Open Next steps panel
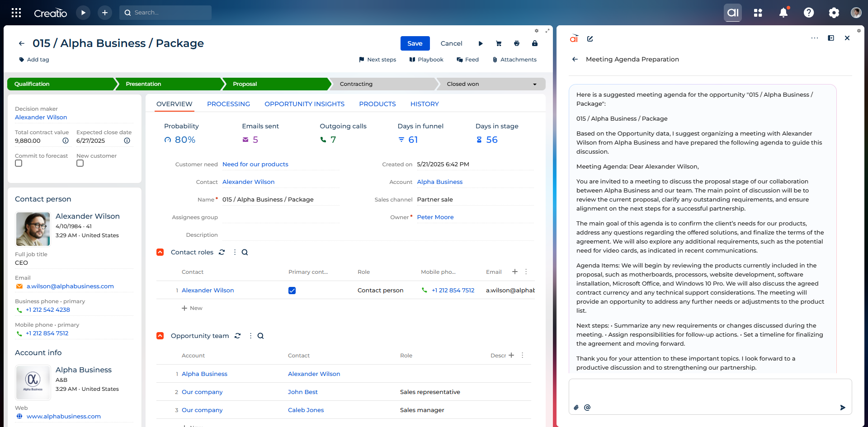The width and height of the screenshot is (868, 427). [x=377, y=60]
